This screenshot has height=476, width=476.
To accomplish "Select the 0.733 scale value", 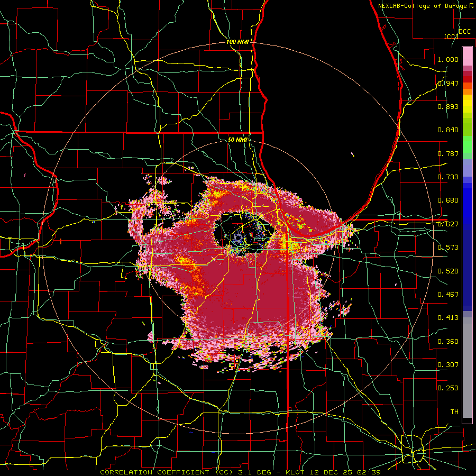I will (x=448, y=177).
